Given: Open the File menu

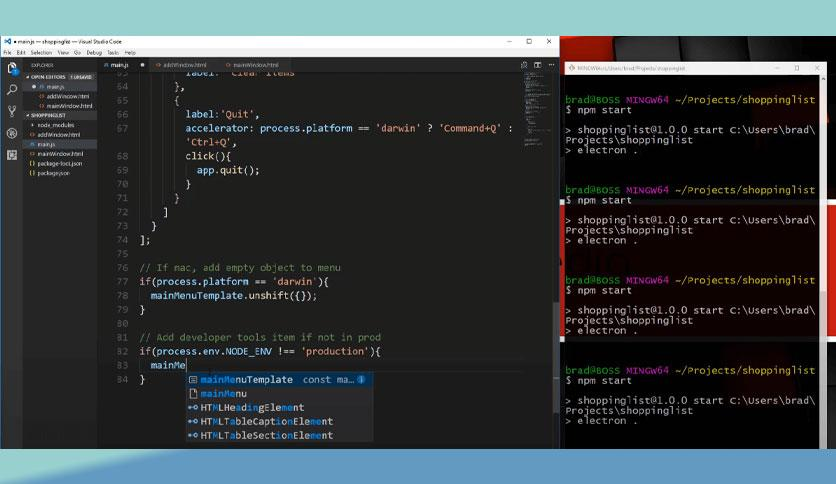Looking at the screenshot, I should (x=8, y=52).
